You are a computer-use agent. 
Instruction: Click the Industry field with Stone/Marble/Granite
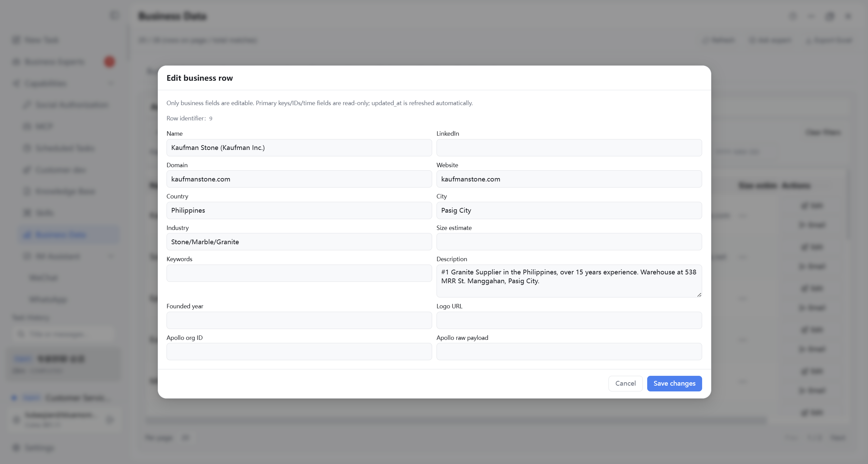(x=299, y=242)
